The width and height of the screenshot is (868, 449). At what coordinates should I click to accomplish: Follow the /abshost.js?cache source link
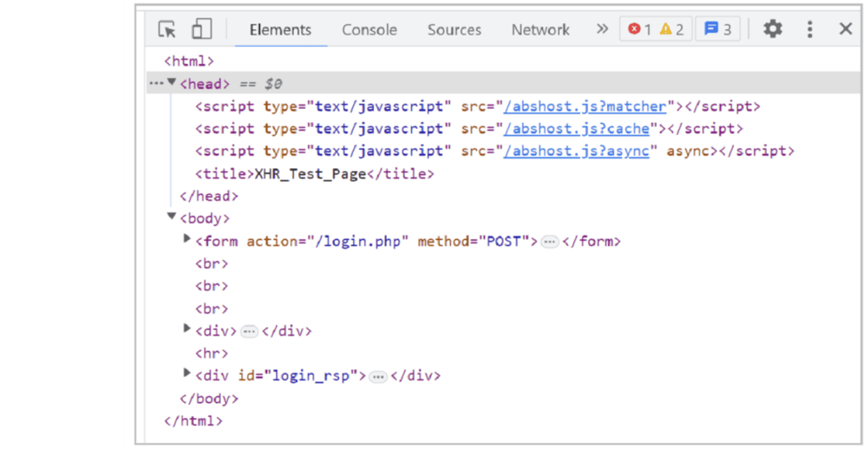pos(576,129)
